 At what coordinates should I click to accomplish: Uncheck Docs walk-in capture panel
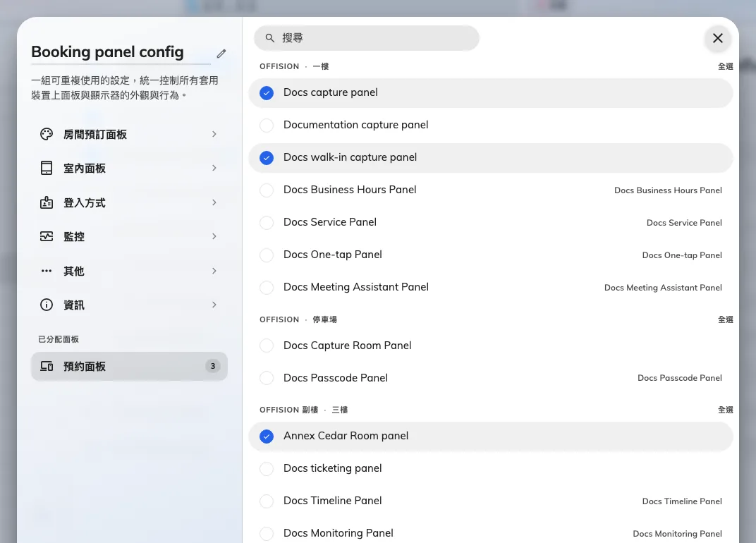(x=267, y=158)
